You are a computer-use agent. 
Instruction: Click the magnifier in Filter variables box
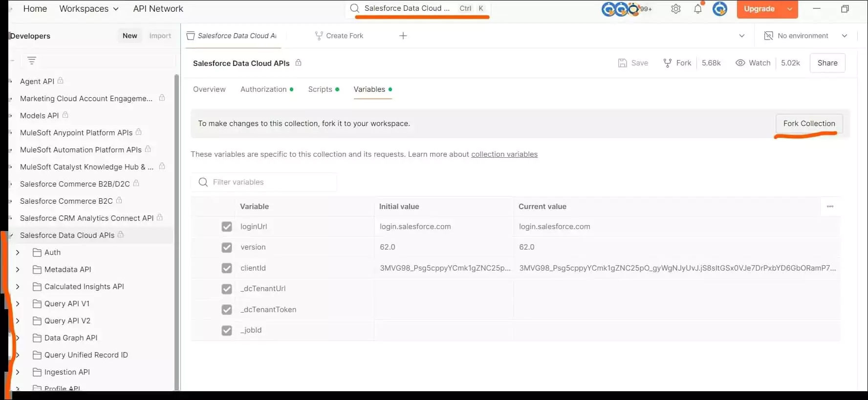203,182
